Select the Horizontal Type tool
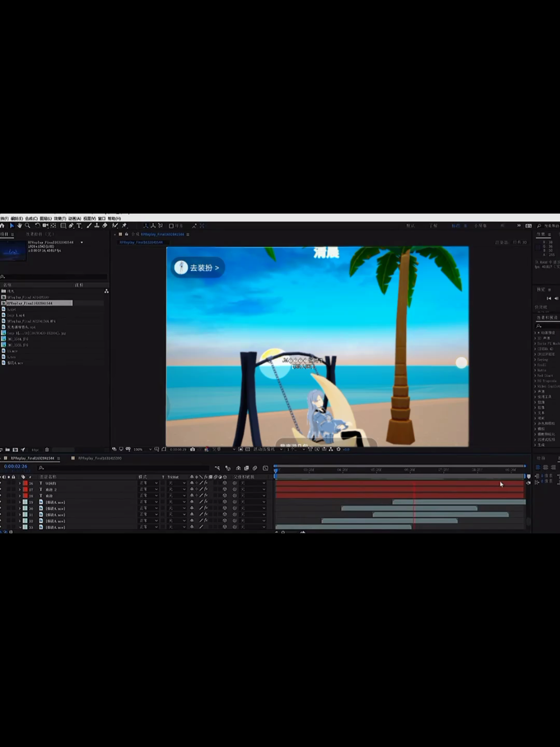Image resolution: width=560 pixels, height=747 pixels. (x=79, y=226)
